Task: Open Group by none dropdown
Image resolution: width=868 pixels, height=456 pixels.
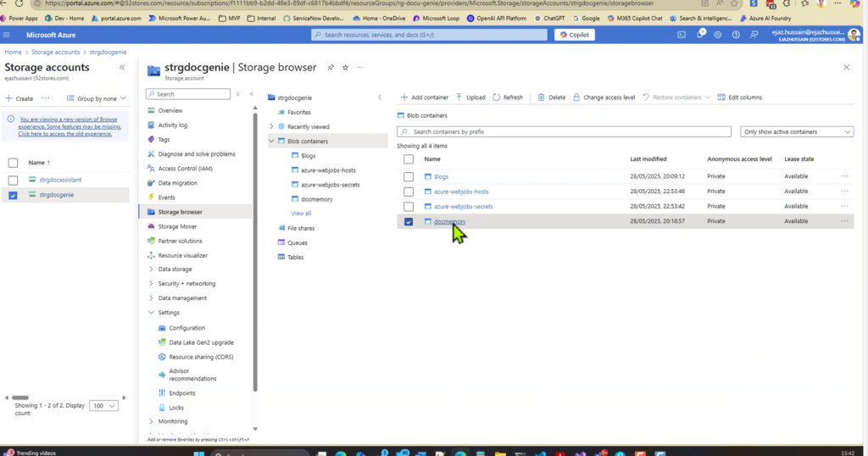Action: click(97, 98)
